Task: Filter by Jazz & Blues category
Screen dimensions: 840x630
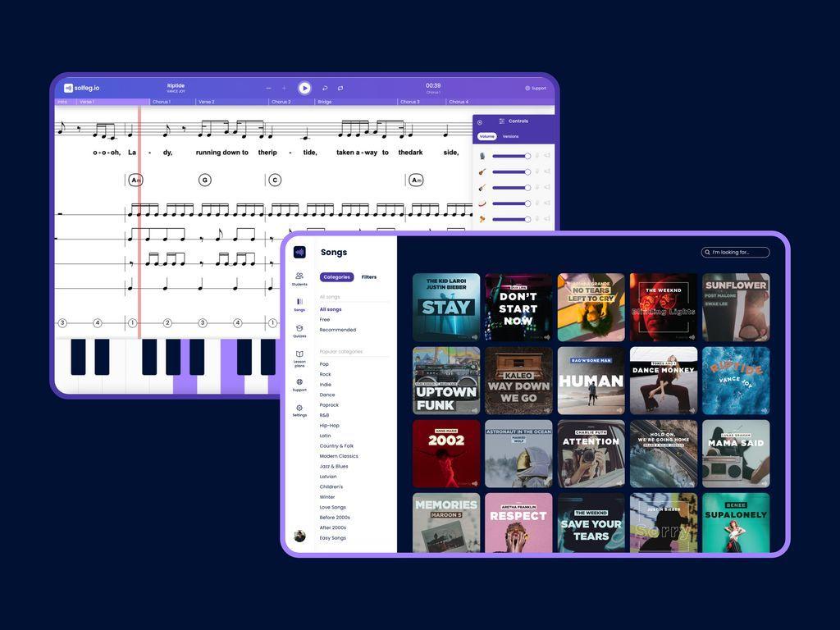Action: coord(334,466)
